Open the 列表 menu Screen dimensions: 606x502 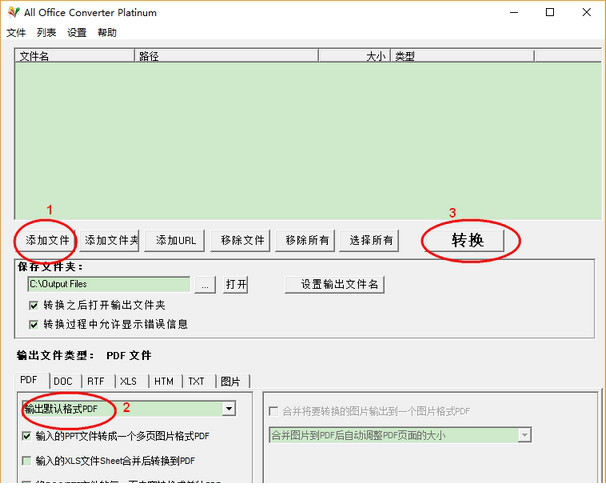click(x=46, y=32)
